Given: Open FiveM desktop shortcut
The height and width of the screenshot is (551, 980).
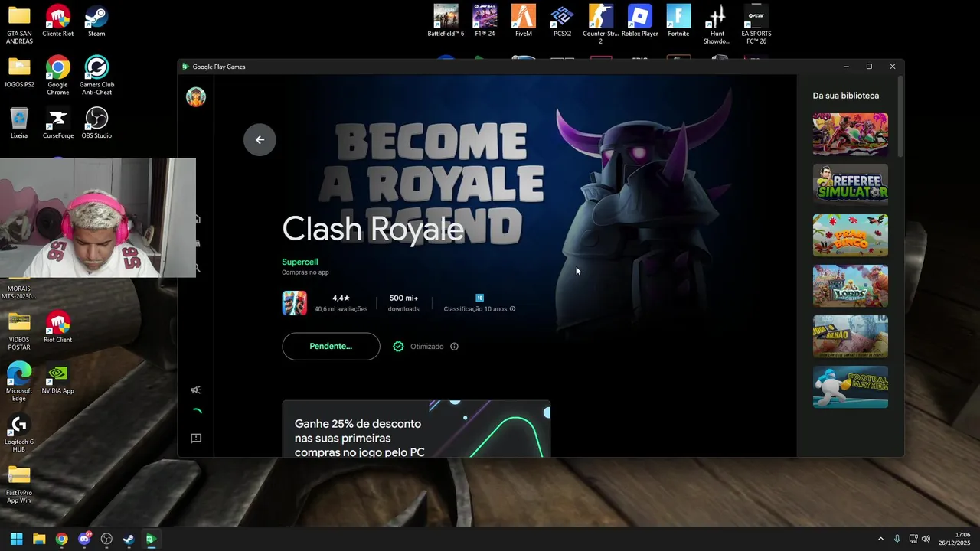Looking at the screenshot, I should click(524, 21).
